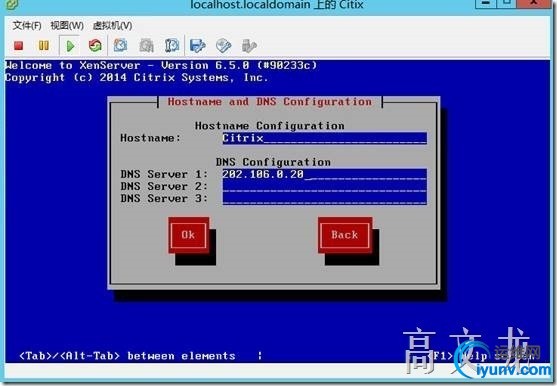Focus the Hostname input field
The width and height of the screenshot is (557, 386).
[324, 138]
